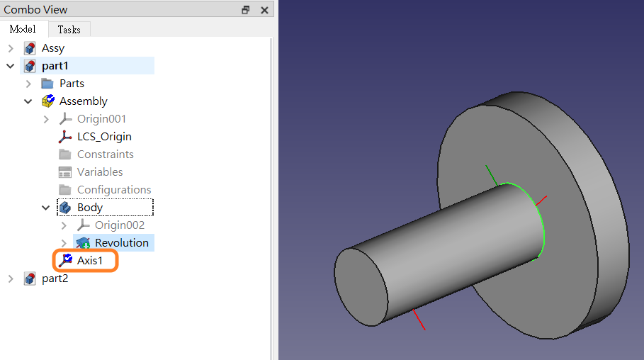Select the Parts label in tree
The image size is (644, 360).
(x=72, y=84)
